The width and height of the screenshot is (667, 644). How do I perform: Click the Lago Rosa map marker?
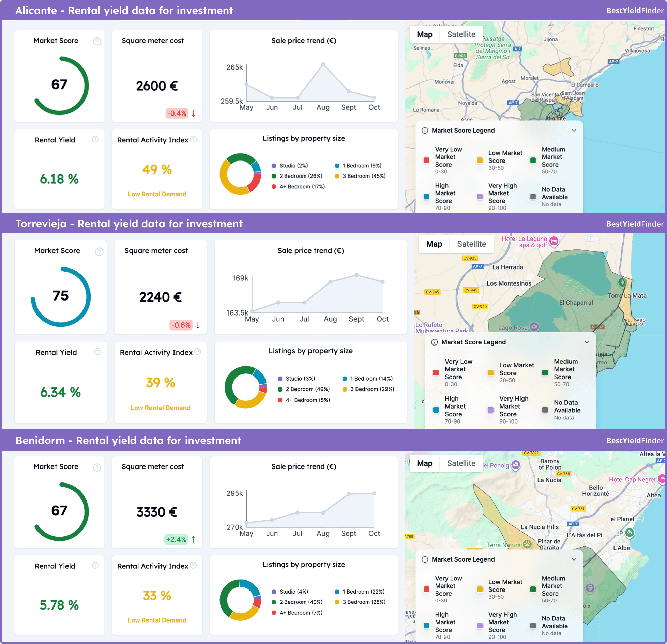[534, 327]
